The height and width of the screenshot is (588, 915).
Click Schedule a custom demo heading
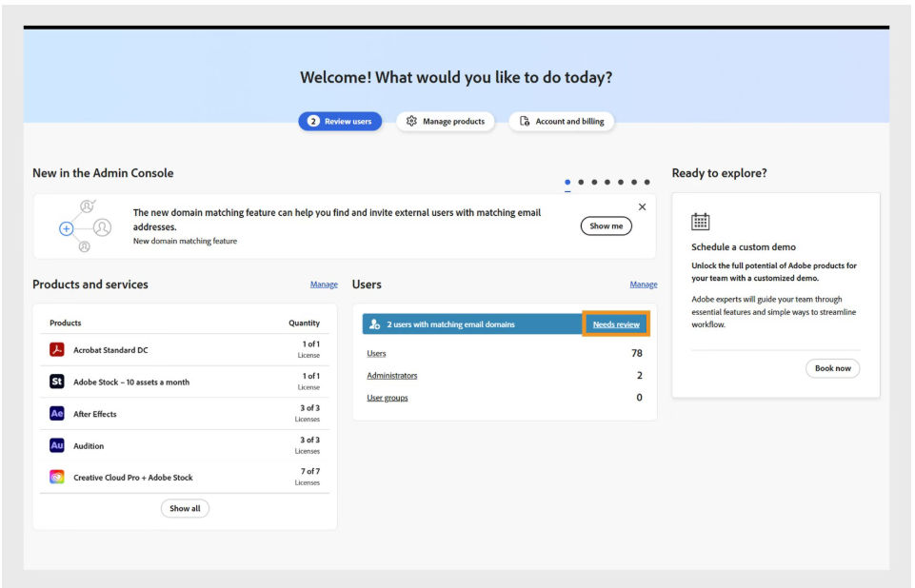744,247
